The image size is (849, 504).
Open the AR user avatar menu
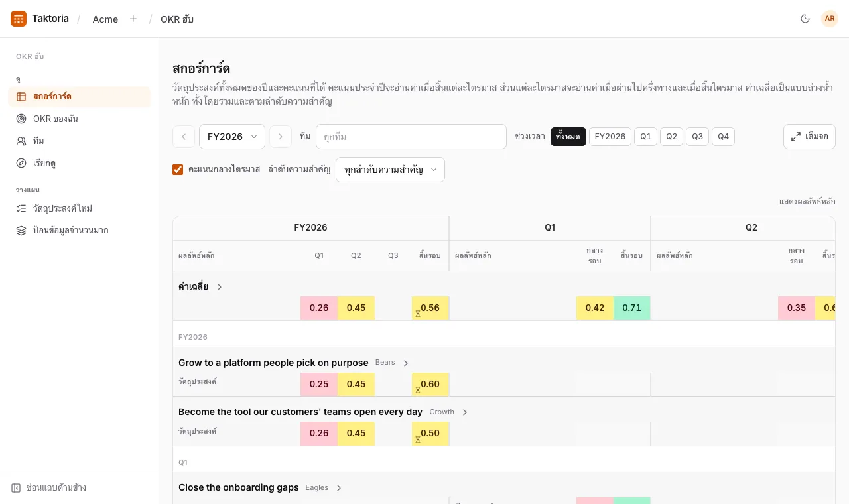[x=830, y=19]
